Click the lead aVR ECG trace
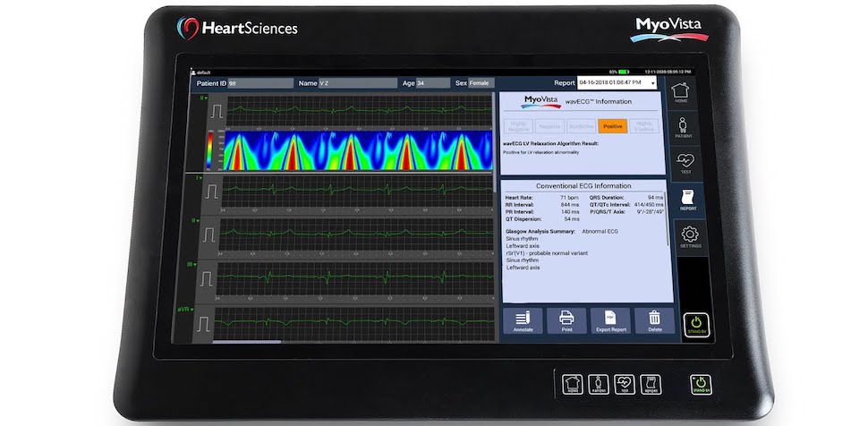Image resolution: width=868 pixels, height=426 pixels. click(x=353, y=322)
